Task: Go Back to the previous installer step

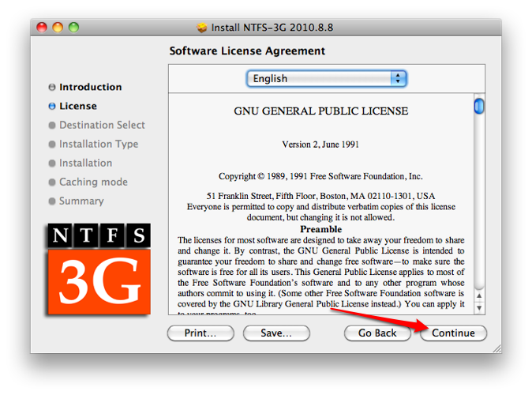Action: point(377,333)
